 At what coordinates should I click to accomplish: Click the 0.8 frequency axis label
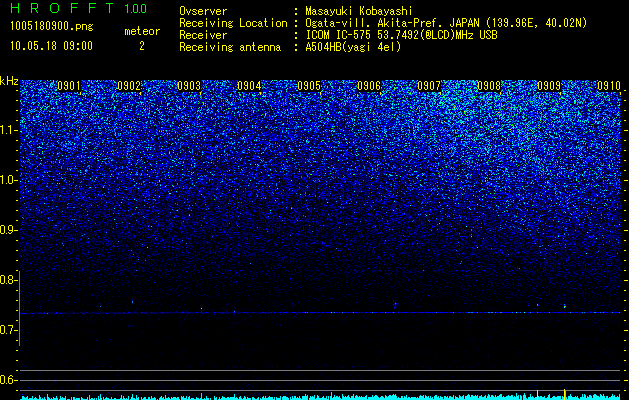[x=9, y=280]
